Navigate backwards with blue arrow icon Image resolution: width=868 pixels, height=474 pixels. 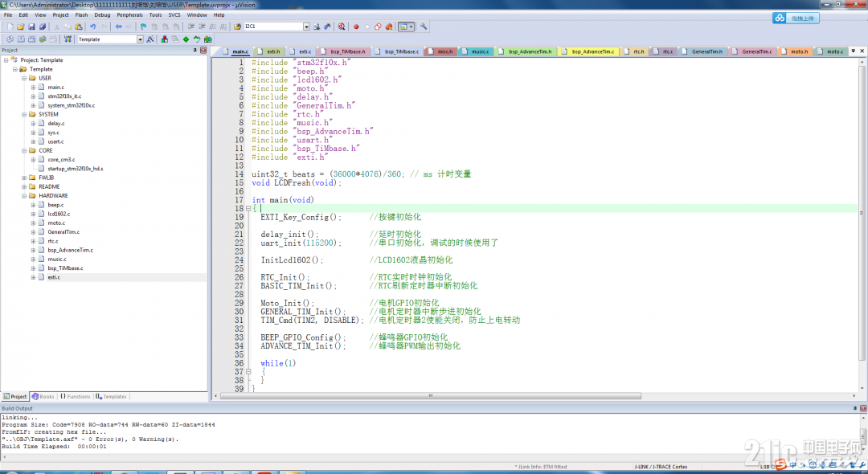click(118, 27)
